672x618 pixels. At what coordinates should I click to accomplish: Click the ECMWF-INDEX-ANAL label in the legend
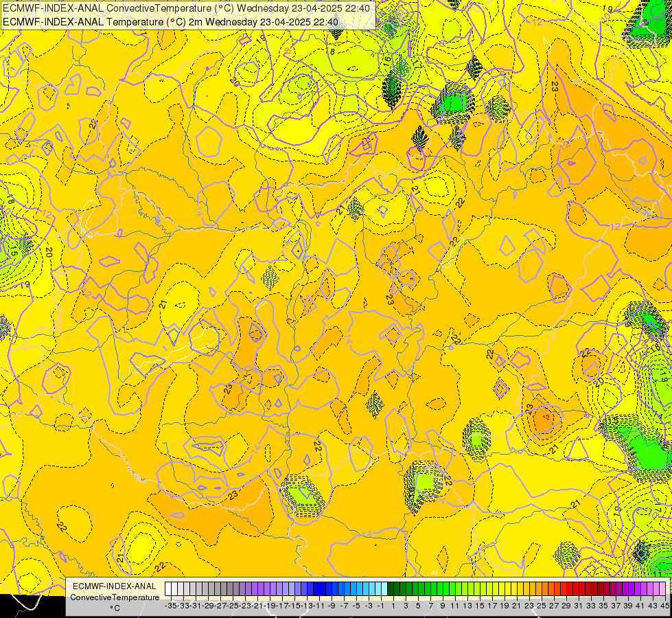pos(115,586)
